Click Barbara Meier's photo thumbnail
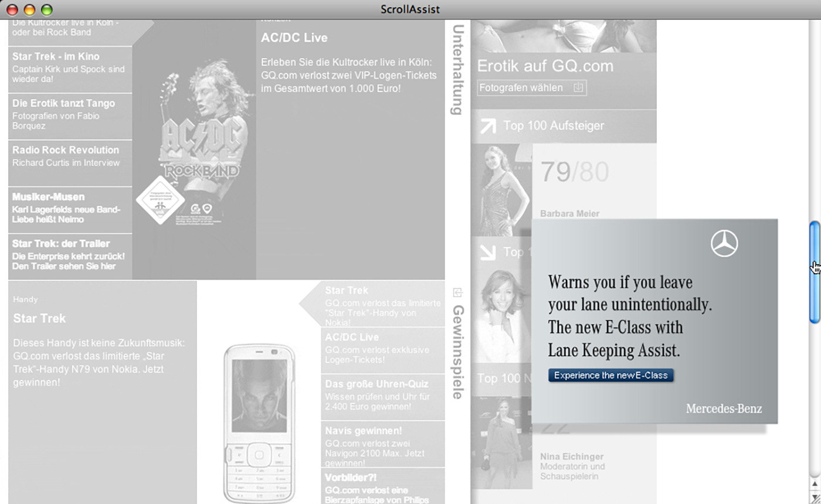The height and width of the screenshot is (504, 821). pyautogui.click(x=501, y=190)
